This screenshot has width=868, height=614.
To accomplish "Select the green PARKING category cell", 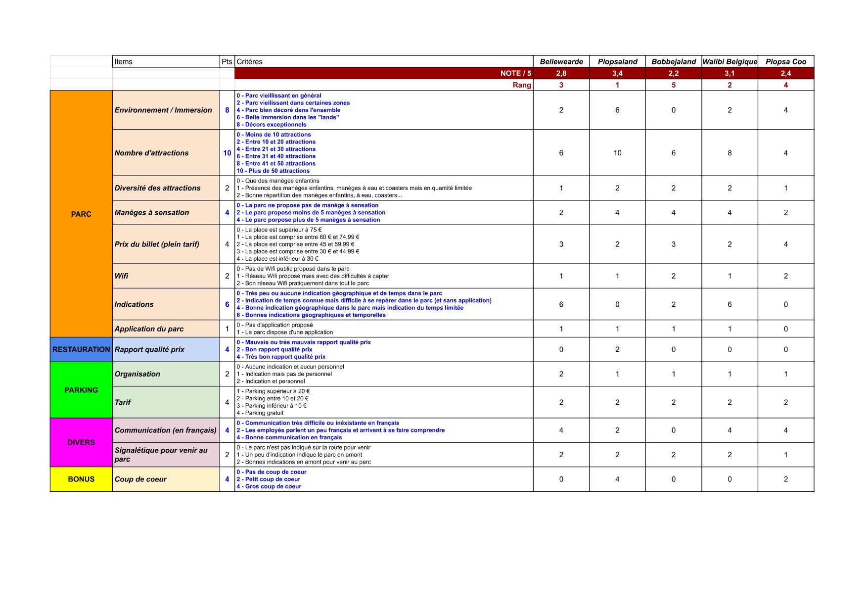I will 81,390.
